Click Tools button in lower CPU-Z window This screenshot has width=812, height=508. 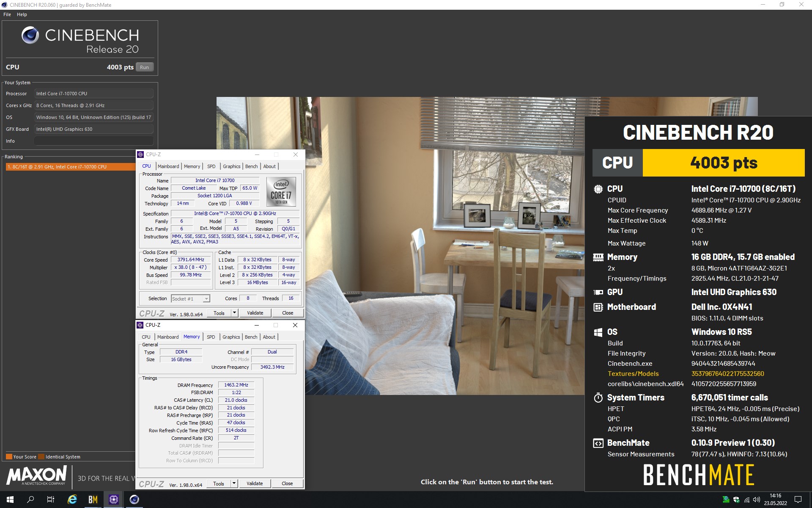[x=219, y=483]
